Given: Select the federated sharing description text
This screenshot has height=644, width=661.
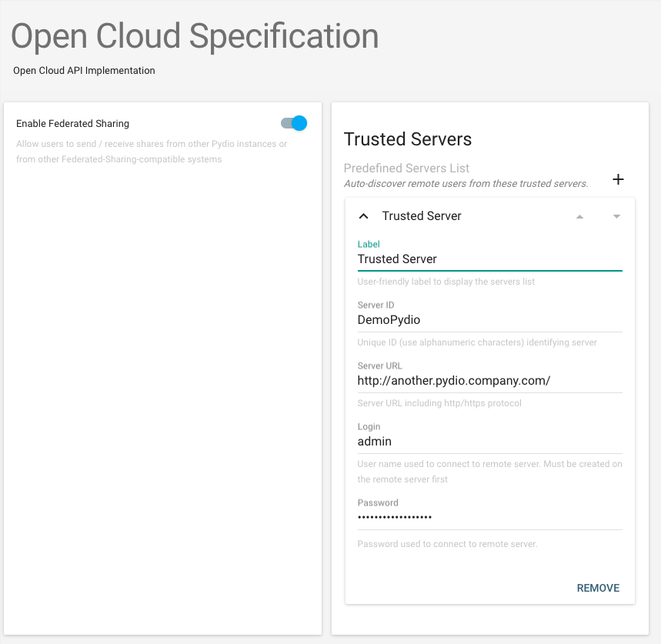Looking at the screenshot, I should [152, 152].
